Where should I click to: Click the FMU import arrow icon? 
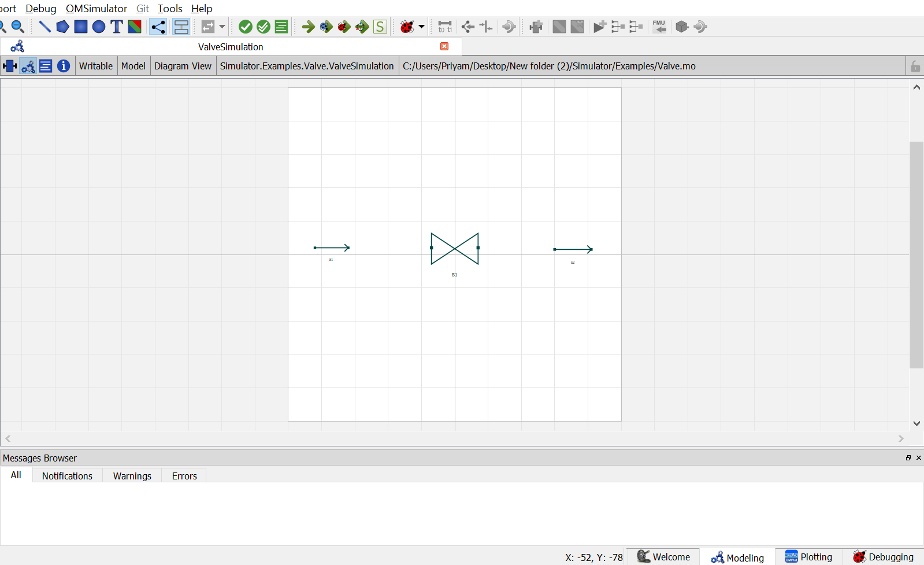coord(659,27)
